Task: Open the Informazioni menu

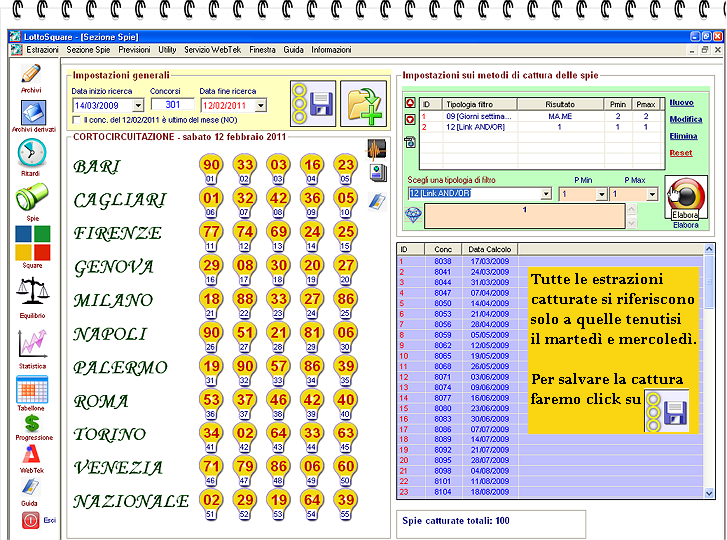Action: coord(331,50)
